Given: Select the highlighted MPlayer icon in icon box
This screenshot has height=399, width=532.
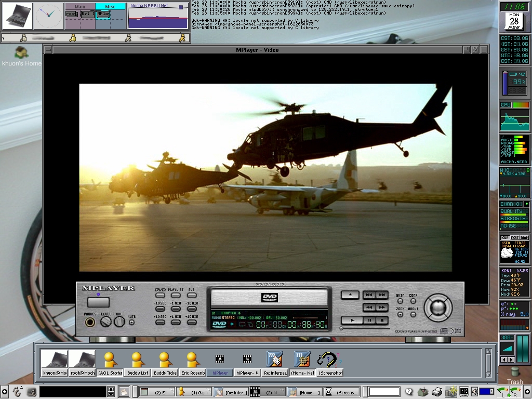Looking at the screenshot, I should coord(220,363).
